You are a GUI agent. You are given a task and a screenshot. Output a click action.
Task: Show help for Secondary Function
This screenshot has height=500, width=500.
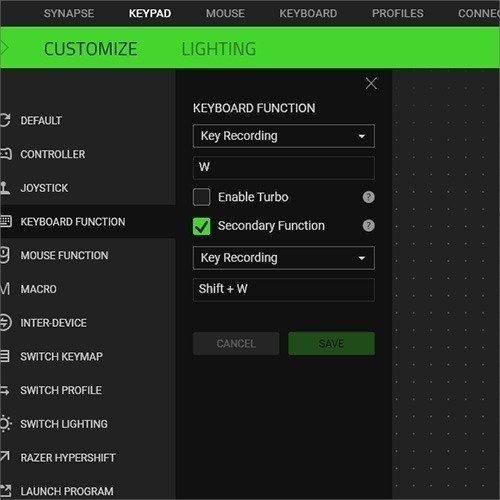point(368,226)
